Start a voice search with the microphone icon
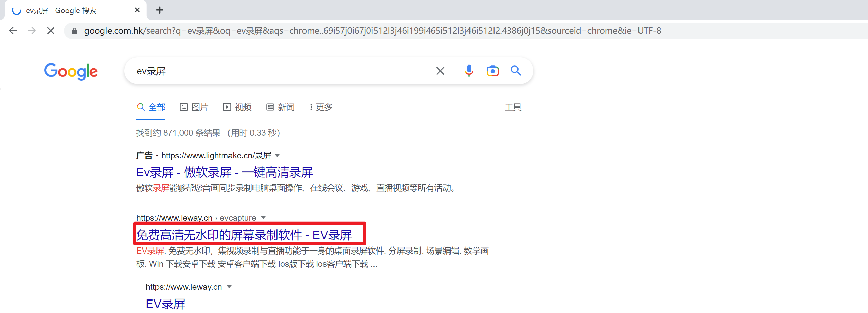Image resolution: width=868 pixels, height=313 pixels. [468, 71]
